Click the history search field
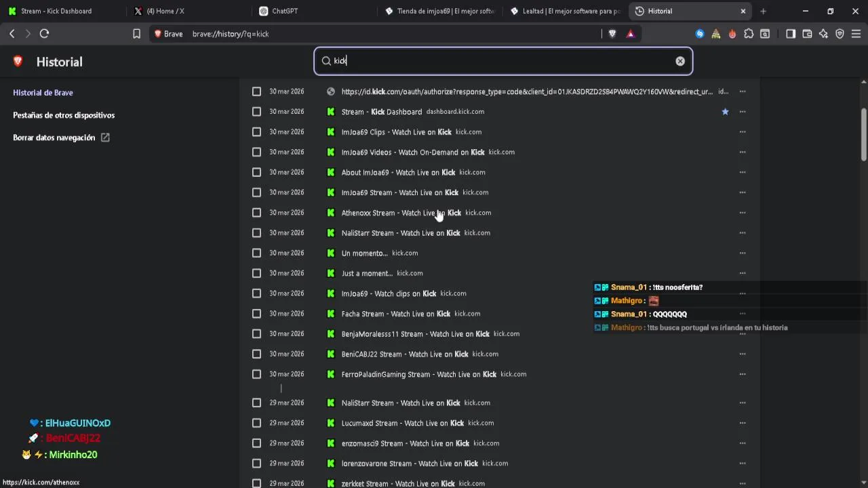The image size is (868, 488). tap(502, 61)
